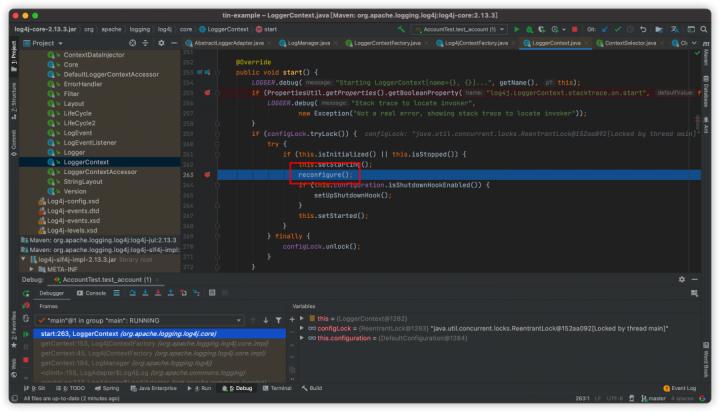Open Project Structure icon in top toolbar
Viewport: 720px width, 412px height.
(659, 29)
